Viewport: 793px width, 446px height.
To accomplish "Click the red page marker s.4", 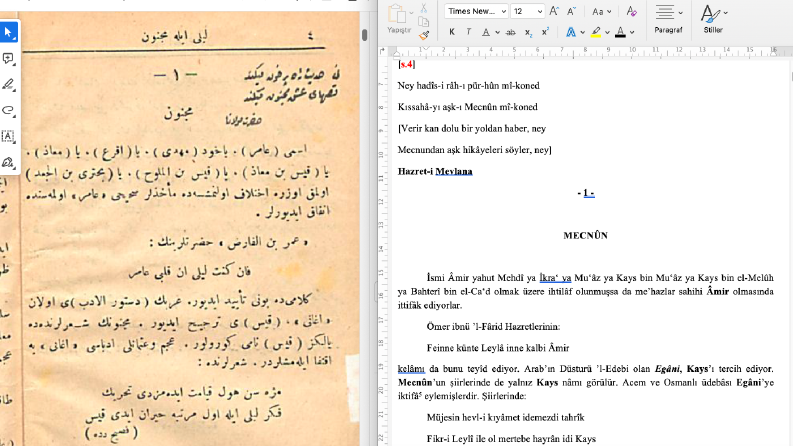I will coord(406,64).
